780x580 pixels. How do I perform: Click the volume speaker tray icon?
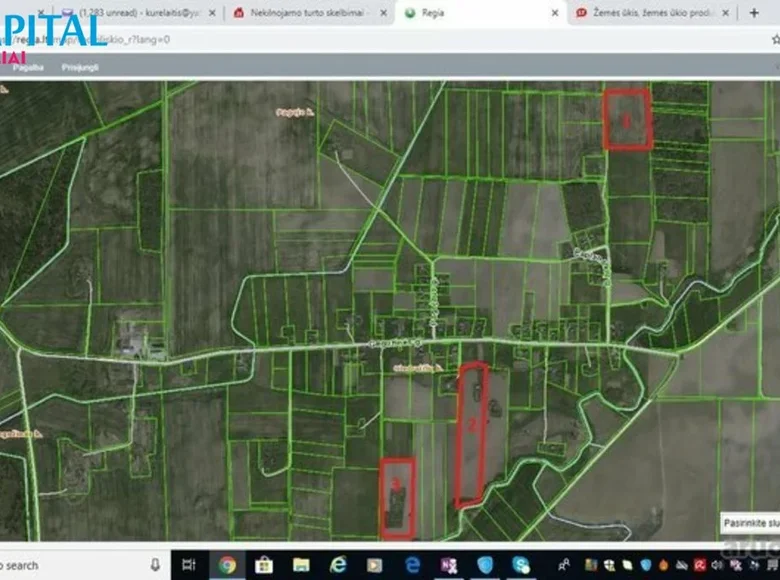[x=717, y=565]
